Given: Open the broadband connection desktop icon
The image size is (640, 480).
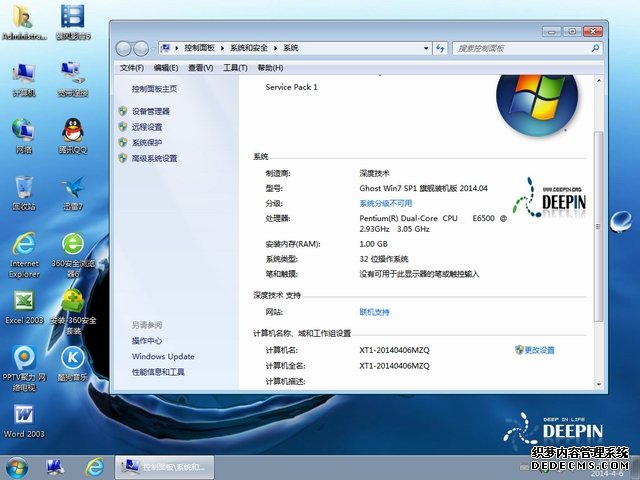Looking at the screenshot, I should click(x=73, y=79).
